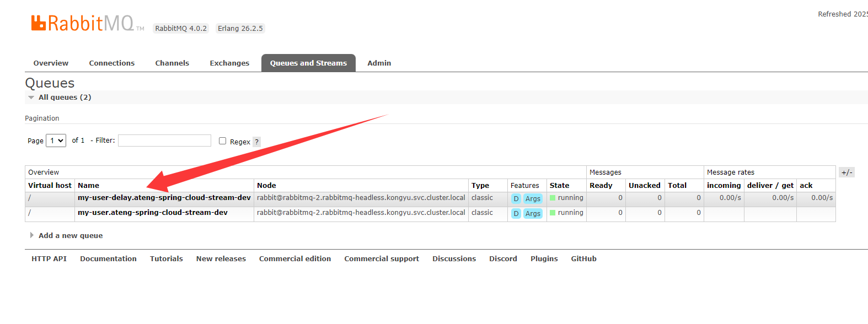Screen dimensions: 868x324
Task: Switch to the Exchanges tab
Action: tap(229, 63)
